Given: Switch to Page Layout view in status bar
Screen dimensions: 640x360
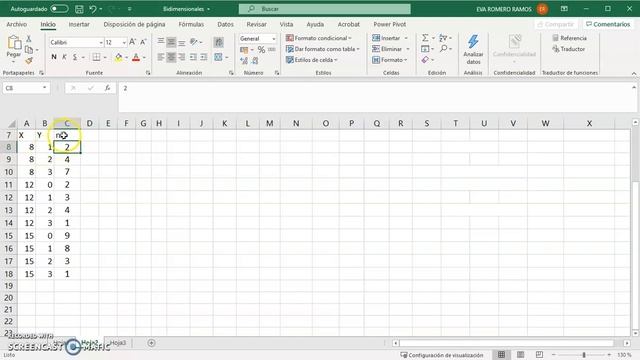Looking at the screenshot, I should [x=520, y=355].
